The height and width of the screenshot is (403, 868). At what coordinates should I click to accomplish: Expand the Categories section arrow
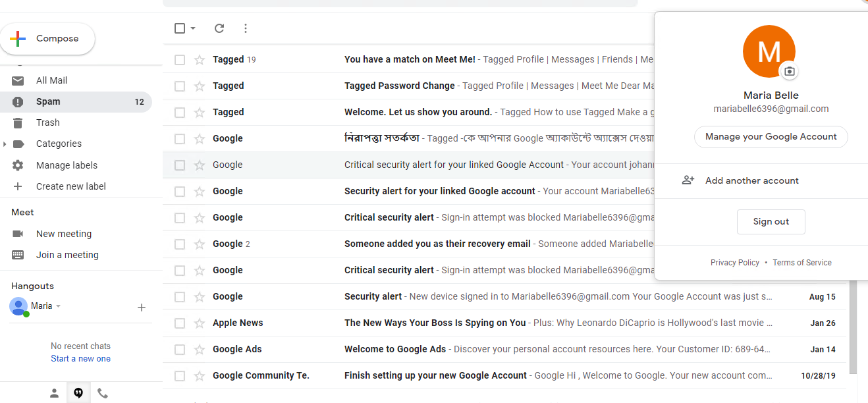point(5,144)
